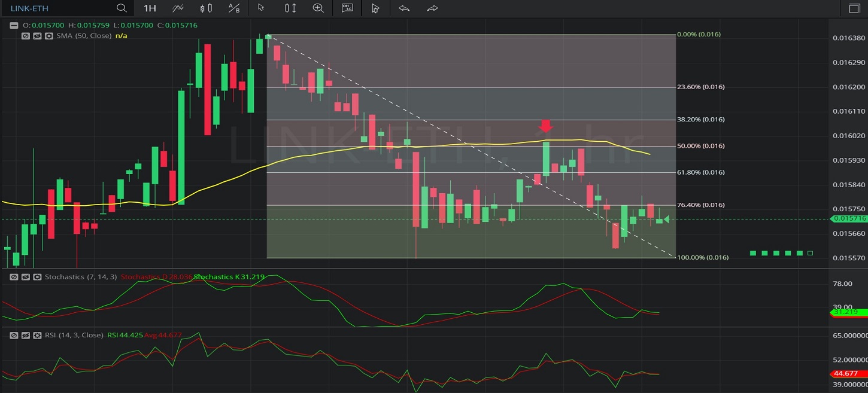This screenshot has width=868, height=393.
Task: Click the RSI 44.425 readout
Action: pyautogui.click(x=125, y=335)
